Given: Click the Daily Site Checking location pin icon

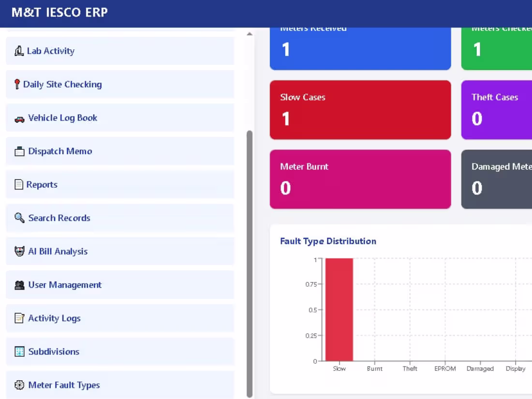Looking at the screenshot, I should tap(18, 84).
